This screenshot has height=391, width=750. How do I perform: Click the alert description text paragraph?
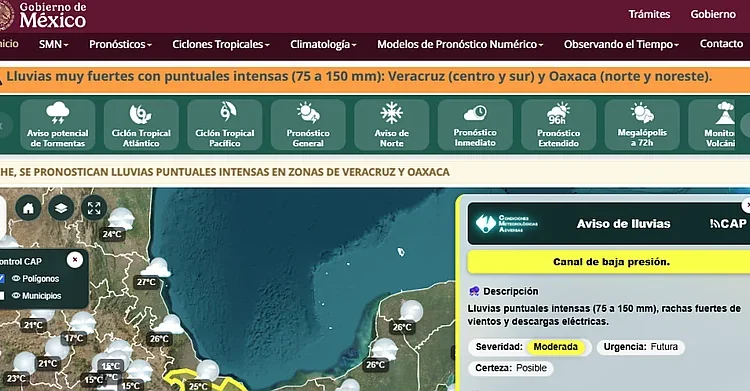pos(604,315)
